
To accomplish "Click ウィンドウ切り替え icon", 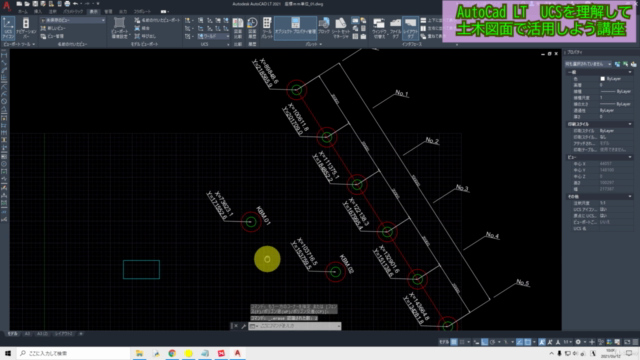I will pyautogui.click(x=379, y=28).
